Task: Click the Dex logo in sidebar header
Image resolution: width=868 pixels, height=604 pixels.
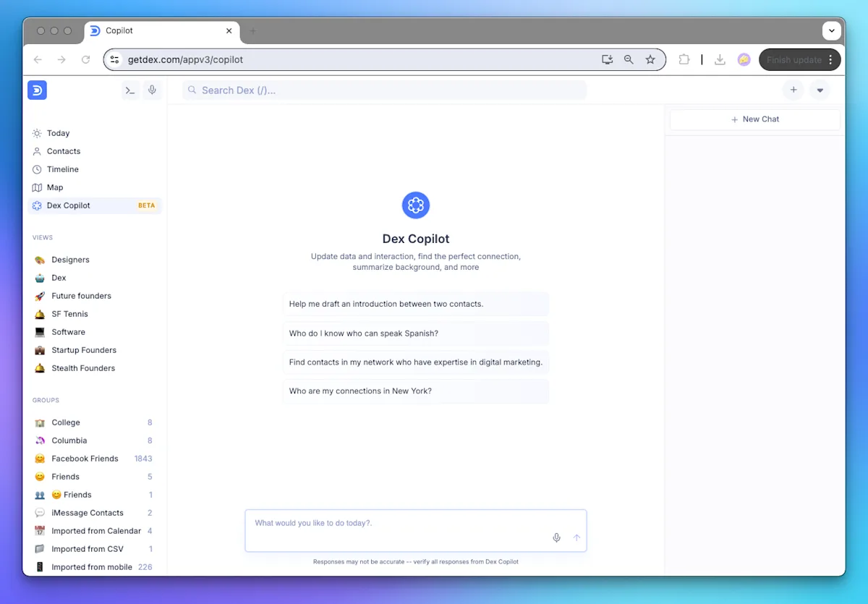Action: 37,90
